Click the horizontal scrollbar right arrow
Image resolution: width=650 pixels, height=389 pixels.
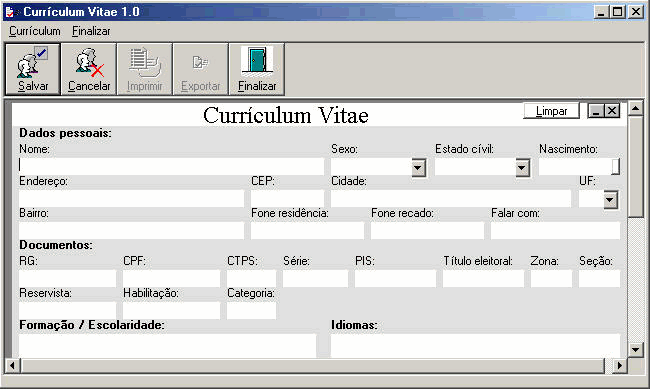click(620, 365)
